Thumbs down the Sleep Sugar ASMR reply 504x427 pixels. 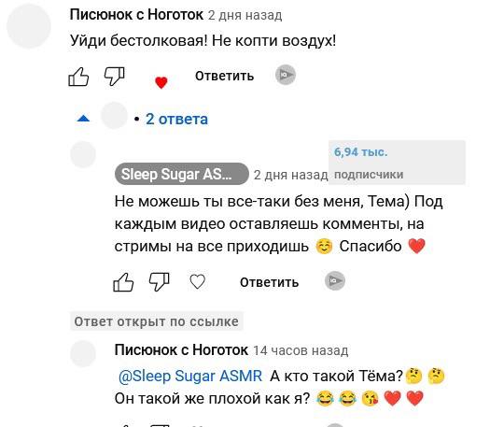click(159, 282)
